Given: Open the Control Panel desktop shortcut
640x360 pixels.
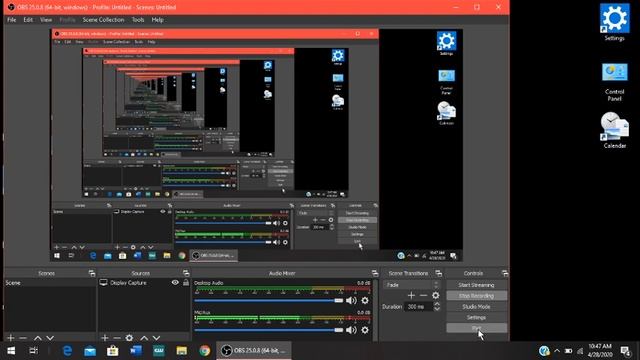Looking at the screenshot, I should click(614, 82).
